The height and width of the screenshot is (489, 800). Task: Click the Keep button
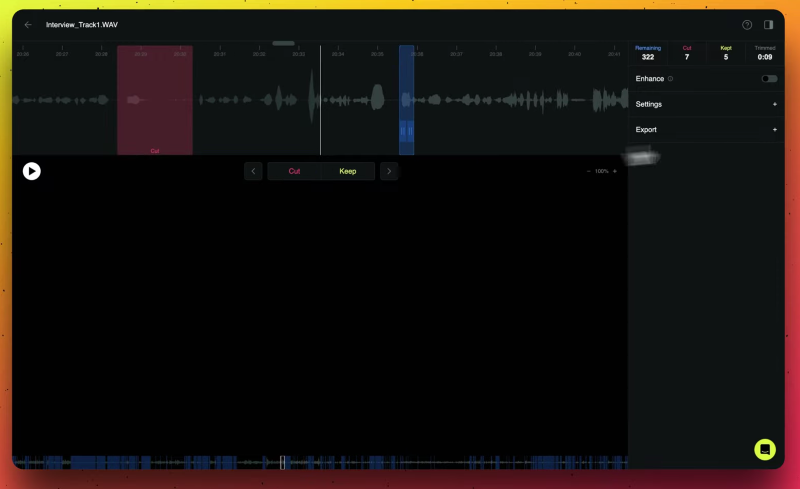(x=347, y=171)
